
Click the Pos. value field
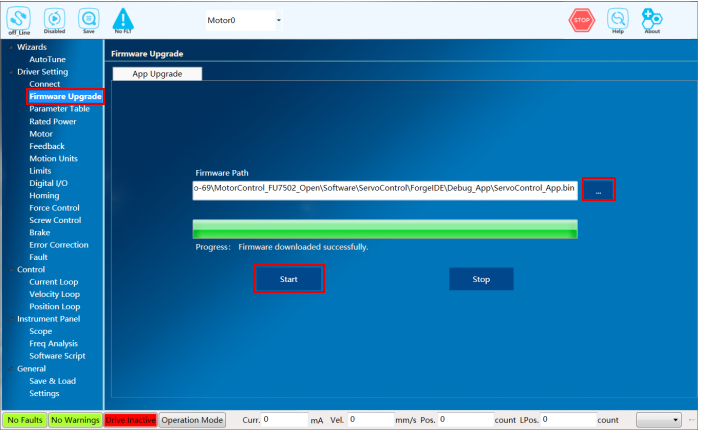click(x=466, y=420)
